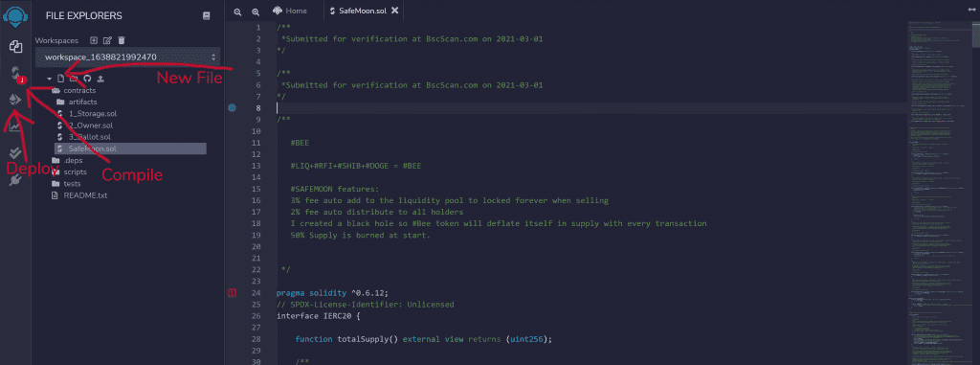This screenshot has height=365, width=980.
Task: Publish files to GitHub gist icon
Action: click(87, 79)
